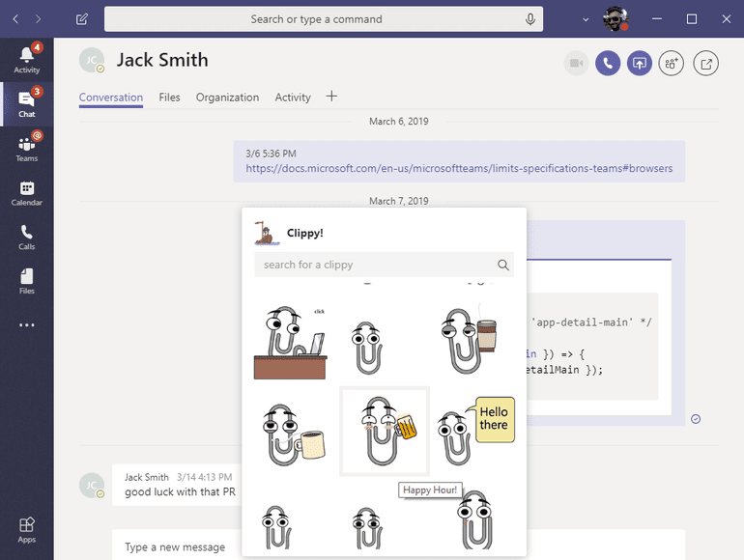
Task: Select the sleepy Clippy with takeaway coffee cup sticker
Action: (469, 341)
